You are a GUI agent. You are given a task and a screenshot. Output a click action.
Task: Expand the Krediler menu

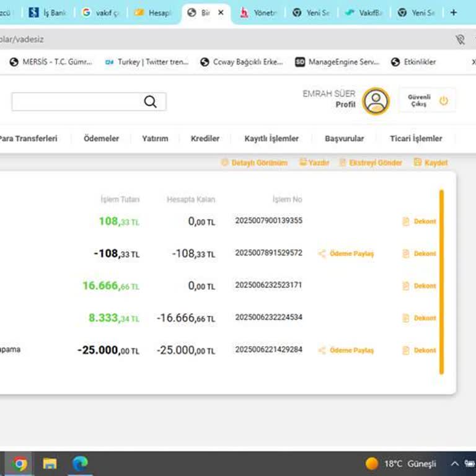click(205, 139)
